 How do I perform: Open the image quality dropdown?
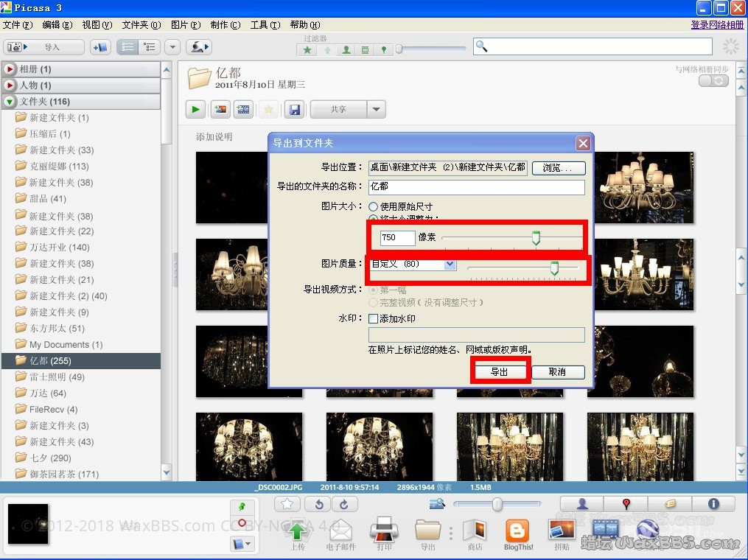point(450,264)
